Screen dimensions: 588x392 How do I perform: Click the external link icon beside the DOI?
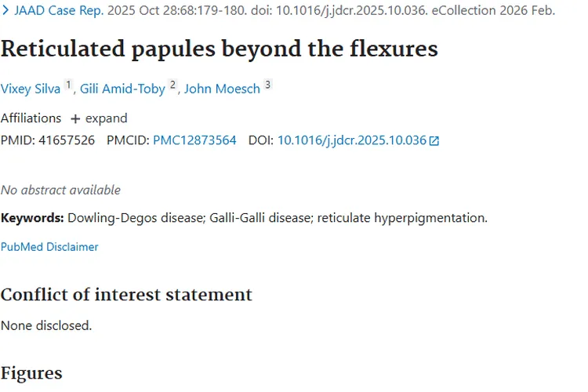(434, 141)
